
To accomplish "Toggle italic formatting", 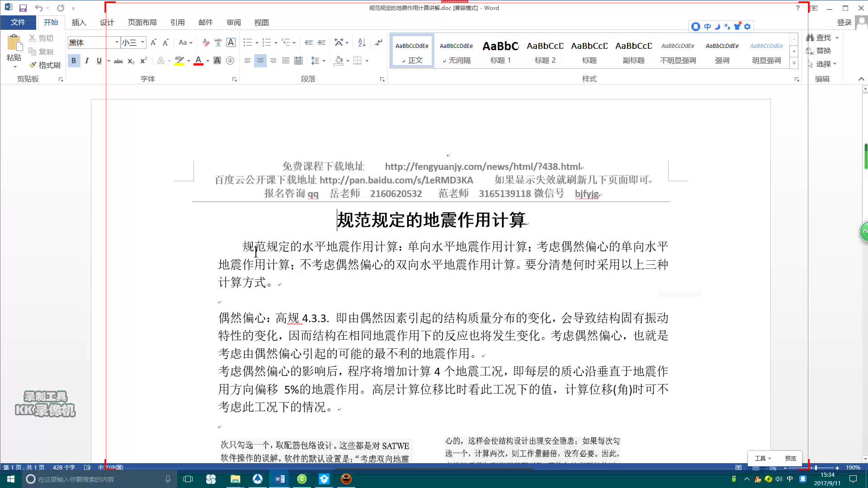I will (x=86, y=61).
